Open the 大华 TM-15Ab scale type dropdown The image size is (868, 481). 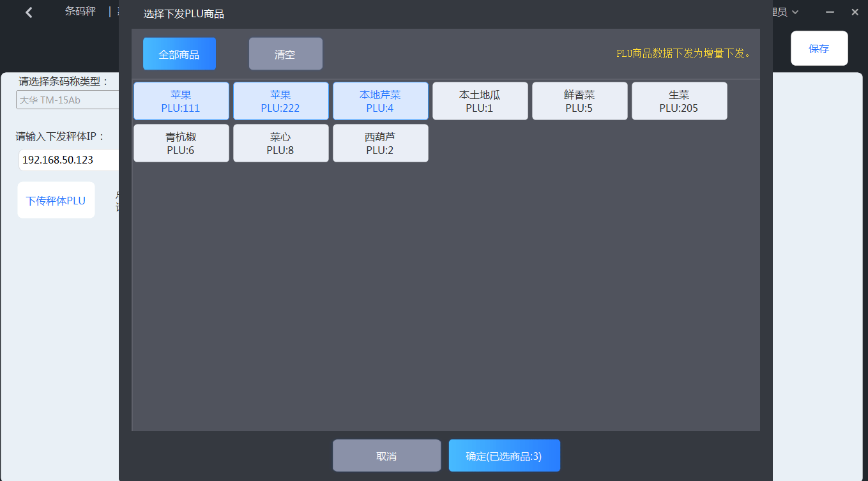pos(68,100)
